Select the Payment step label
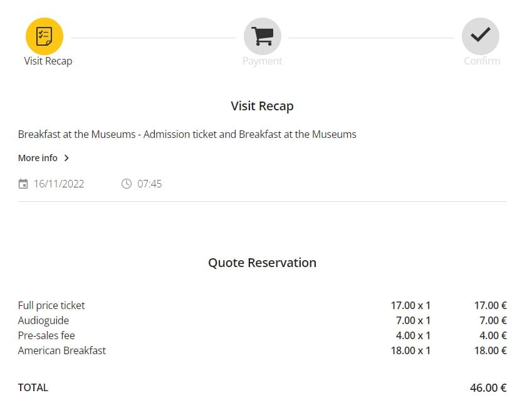This screenshot has height=420, width=532. coord(262,61)
